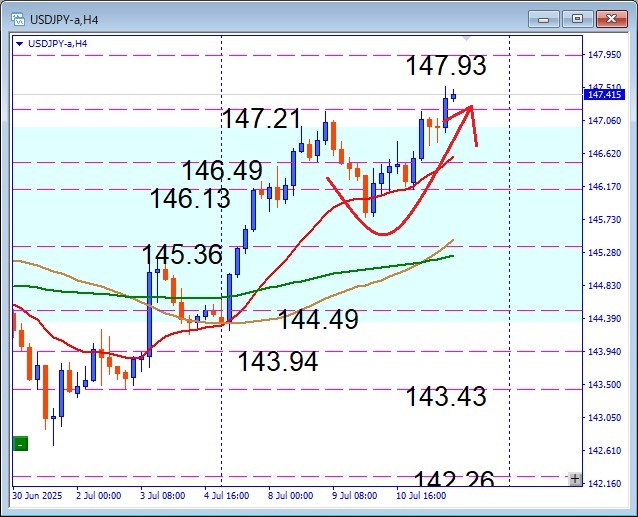Click the current price tag 147.415
Image resolution: width=638 pixels, height=517 pixels.
pos(604,95)
